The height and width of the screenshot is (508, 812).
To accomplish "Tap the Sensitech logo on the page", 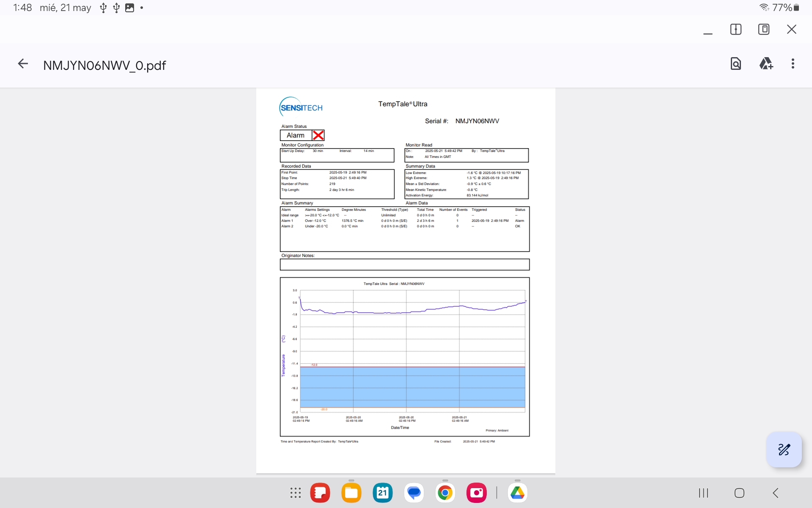I will [301, 107].
